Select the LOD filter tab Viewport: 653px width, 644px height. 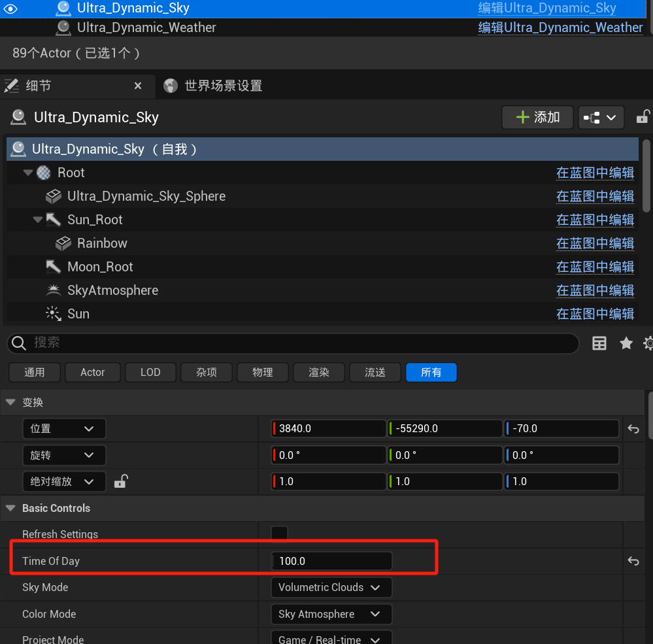tap(150, 373)
